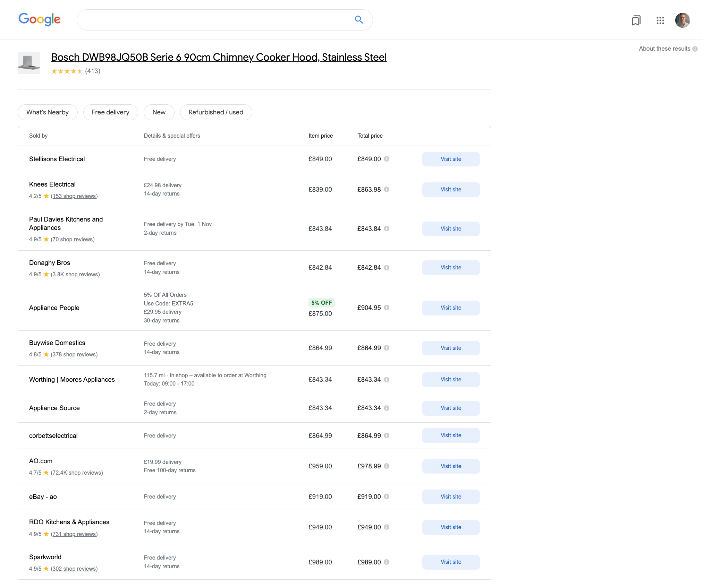Open Sparkworld 302 shop reviews
This screenshot has height=588, width=703.
pos(74,569)
